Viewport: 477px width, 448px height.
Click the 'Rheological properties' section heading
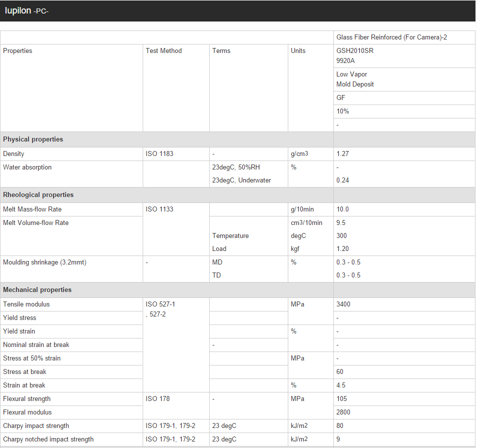39,195
